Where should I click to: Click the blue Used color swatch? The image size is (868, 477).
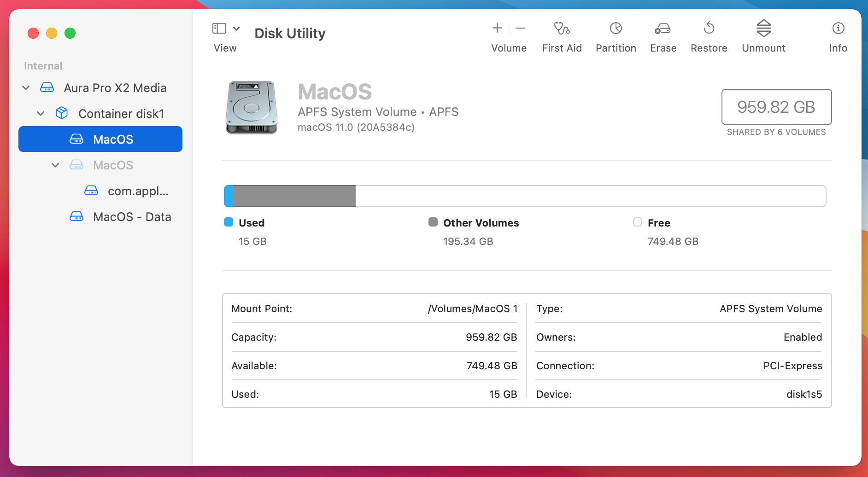click(229, 222)
